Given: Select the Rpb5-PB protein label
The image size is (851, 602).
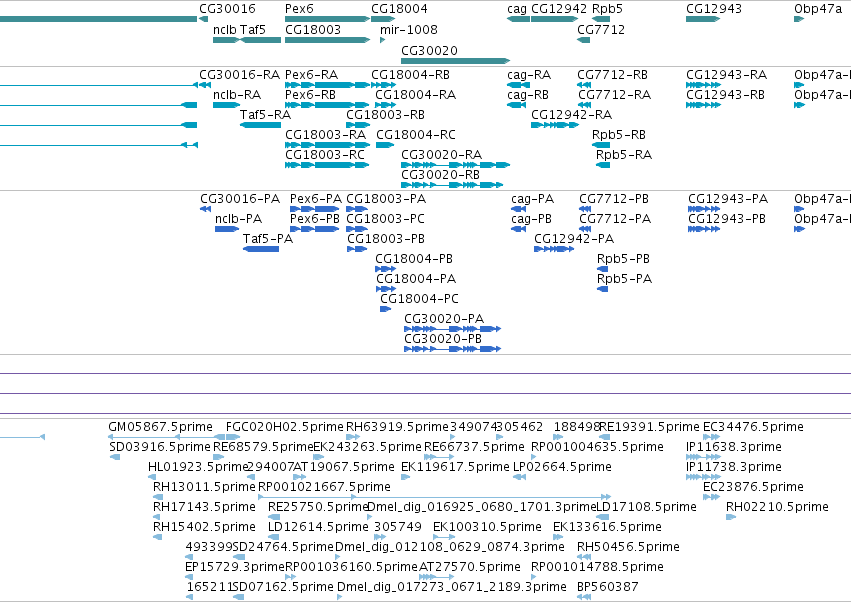Looking at the screenshot, I should tap(623, 258).
